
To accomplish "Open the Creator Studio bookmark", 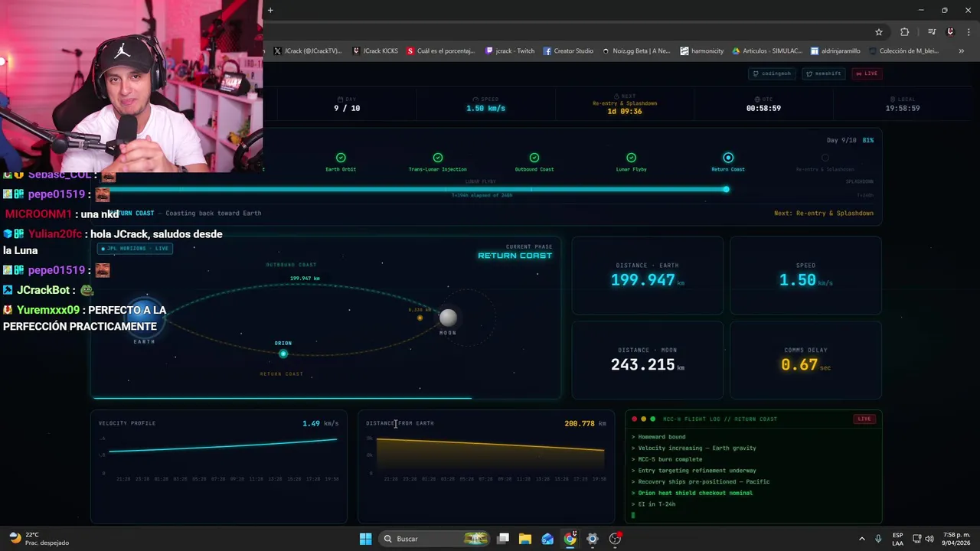I will (568, 51).
